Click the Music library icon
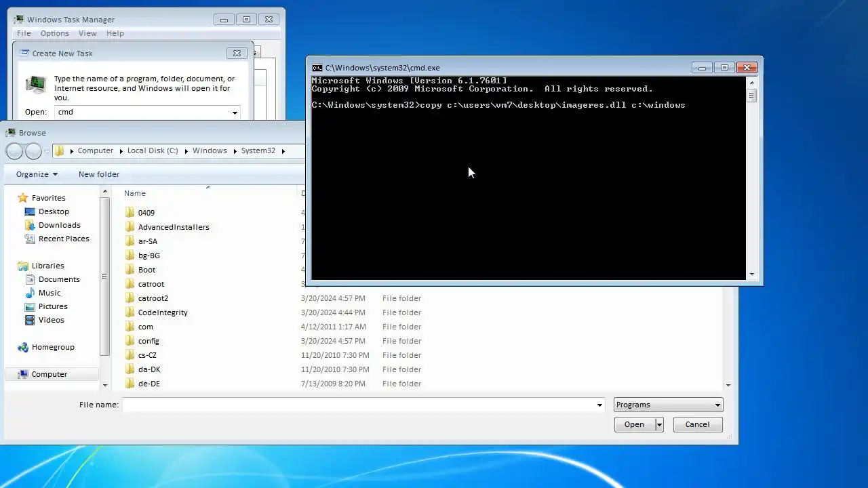The image size is (868, 488). coord(30,293)
